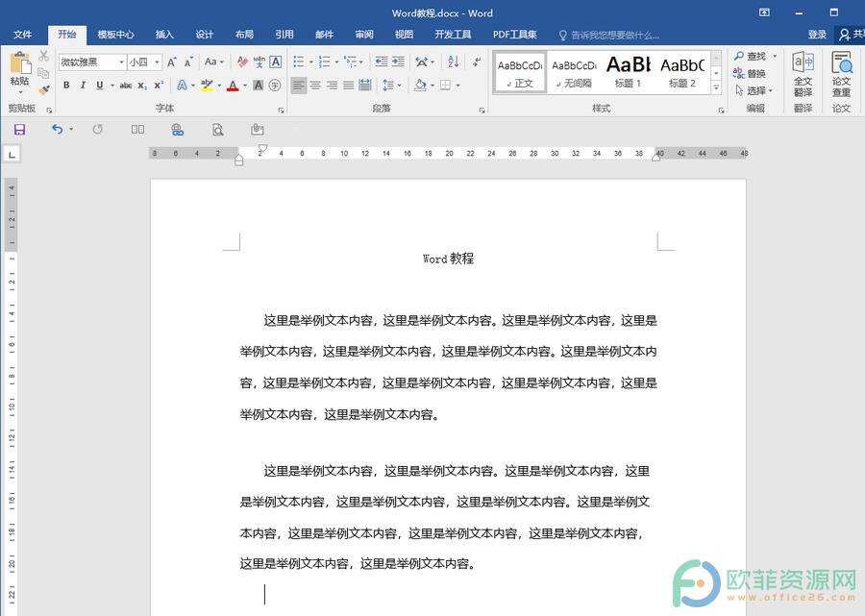The image size is (865, 616).
Task: Apply distributed alignment to the paragraph
Action: (364, 86)
